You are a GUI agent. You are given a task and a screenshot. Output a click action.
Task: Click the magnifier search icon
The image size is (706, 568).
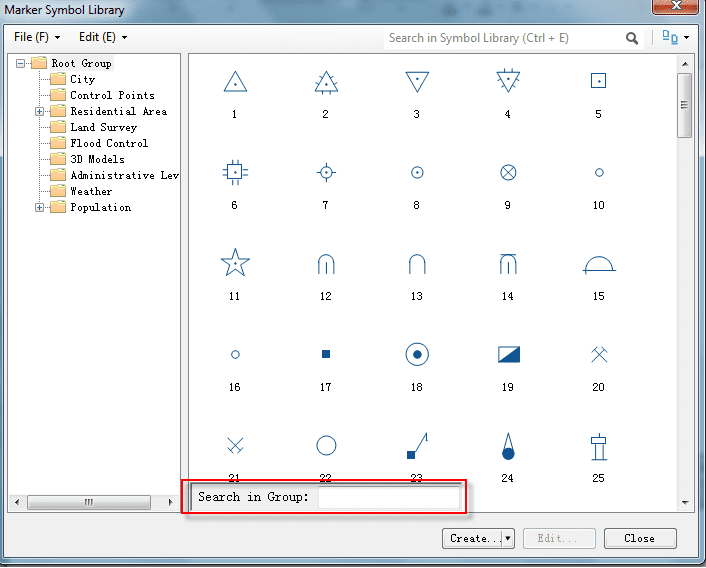[632, 38]
